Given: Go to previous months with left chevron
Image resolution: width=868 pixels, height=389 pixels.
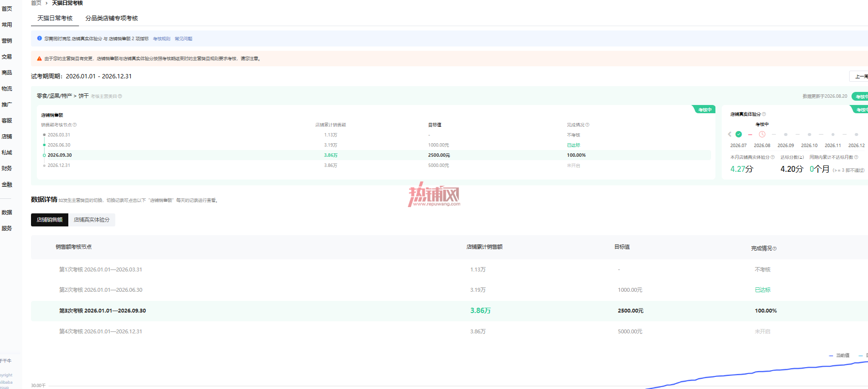Looking at the screenshot, I should [729, 135].
